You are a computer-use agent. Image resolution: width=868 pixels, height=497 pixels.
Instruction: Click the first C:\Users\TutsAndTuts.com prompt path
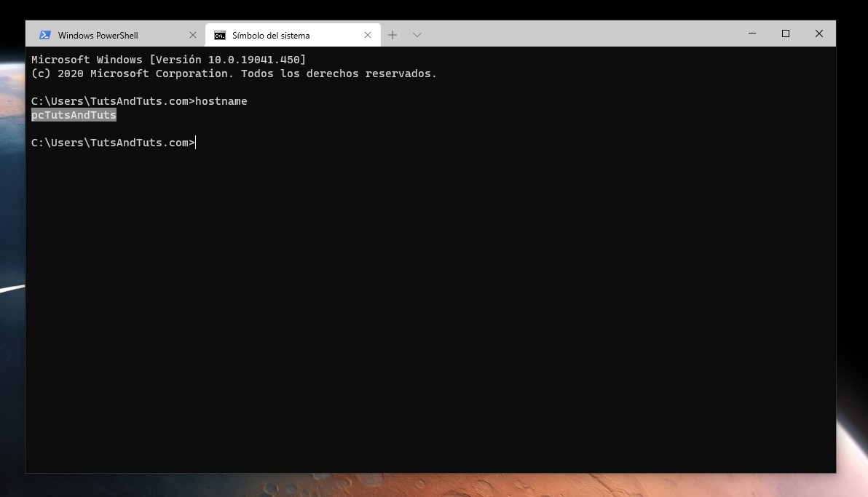pos(110,101)
